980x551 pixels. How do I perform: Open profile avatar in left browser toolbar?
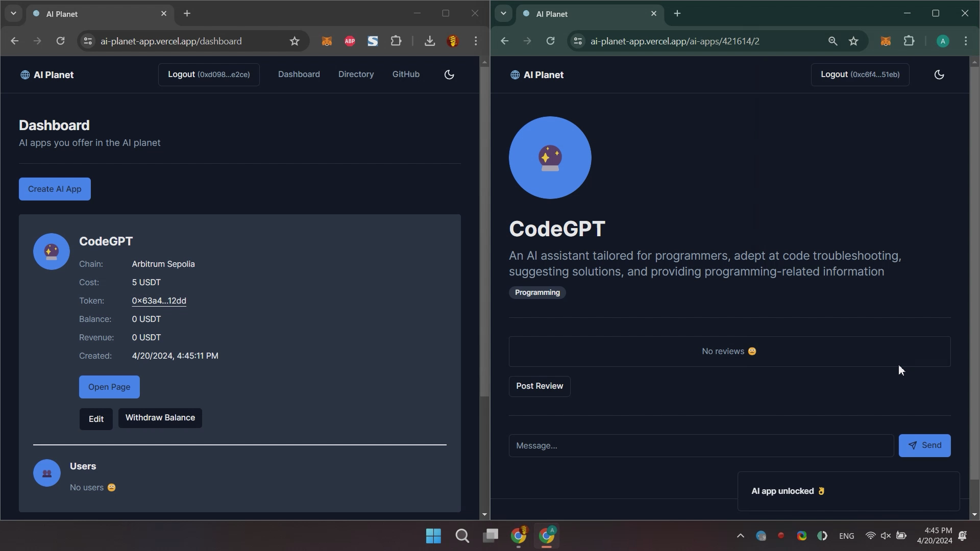click(x=453, y=41)
